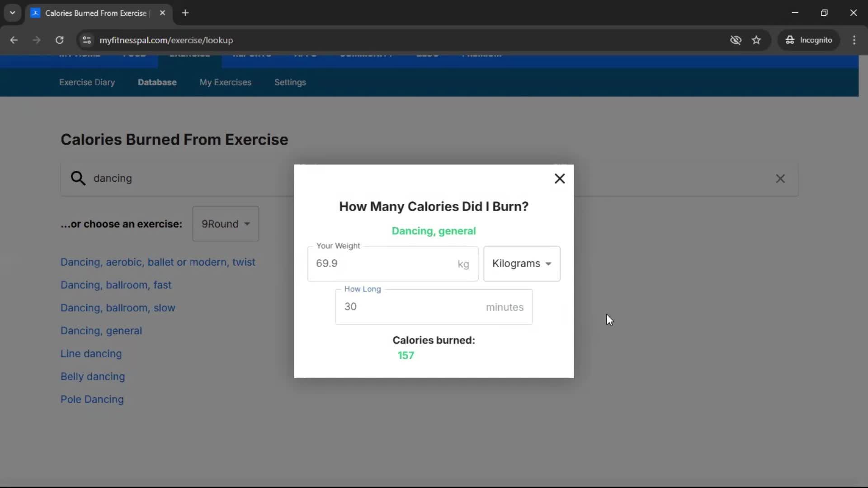The width and height of the screenshot is (868, 488).
Task: Select Belly dancing exercise
Action: click(93, 376)
